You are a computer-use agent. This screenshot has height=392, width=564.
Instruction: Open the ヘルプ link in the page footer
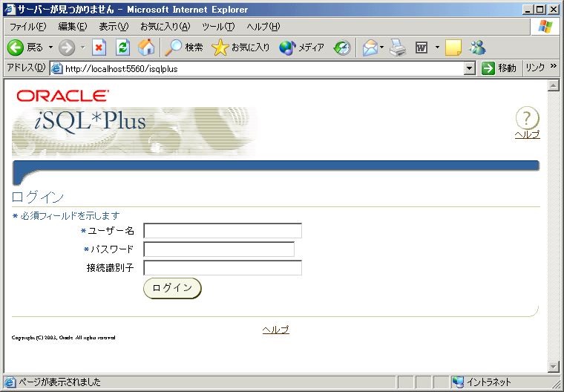click(x=276, y=330)
